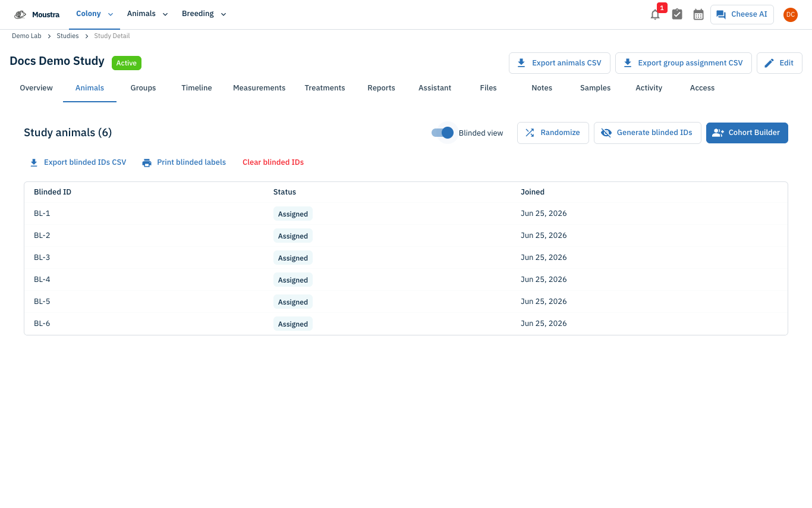Click the Active status badge
The image size is (812, 508).
[x=126, y=63]
